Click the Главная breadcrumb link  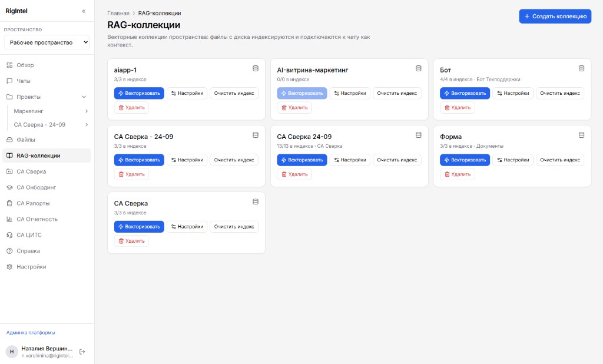(x=118, y=13)
